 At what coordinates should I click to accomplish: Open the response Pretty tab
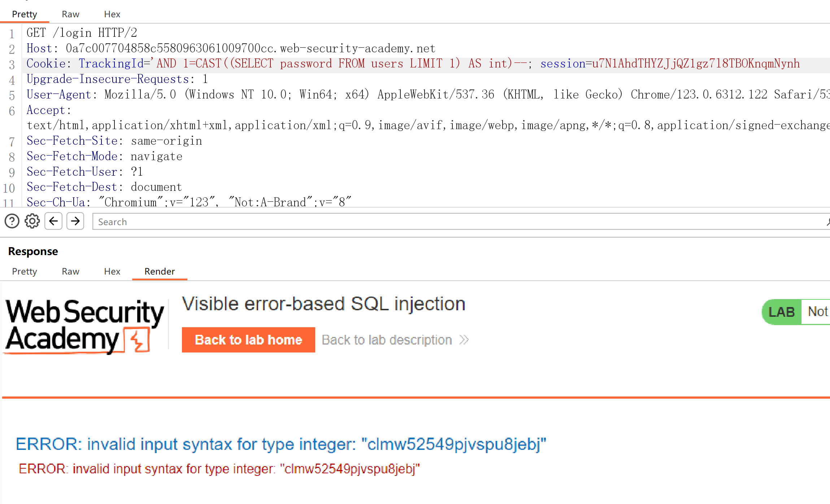pos(25,271)
